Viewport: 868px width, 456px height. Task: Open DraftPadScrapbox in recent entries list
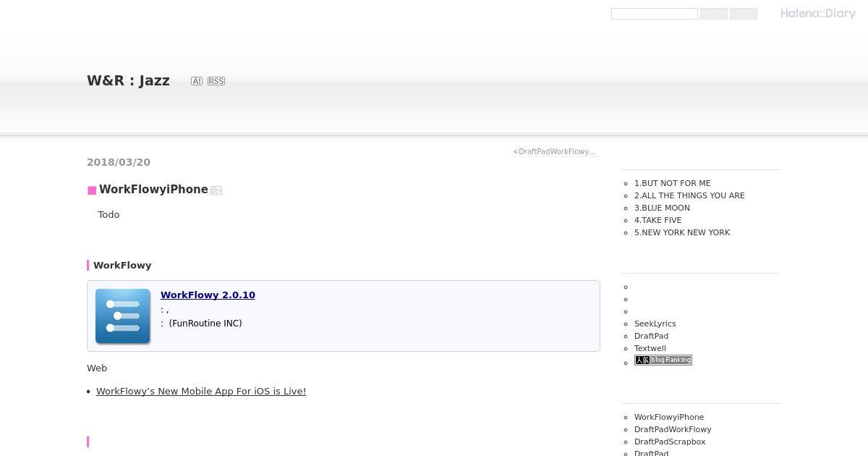tap(670, 442)
